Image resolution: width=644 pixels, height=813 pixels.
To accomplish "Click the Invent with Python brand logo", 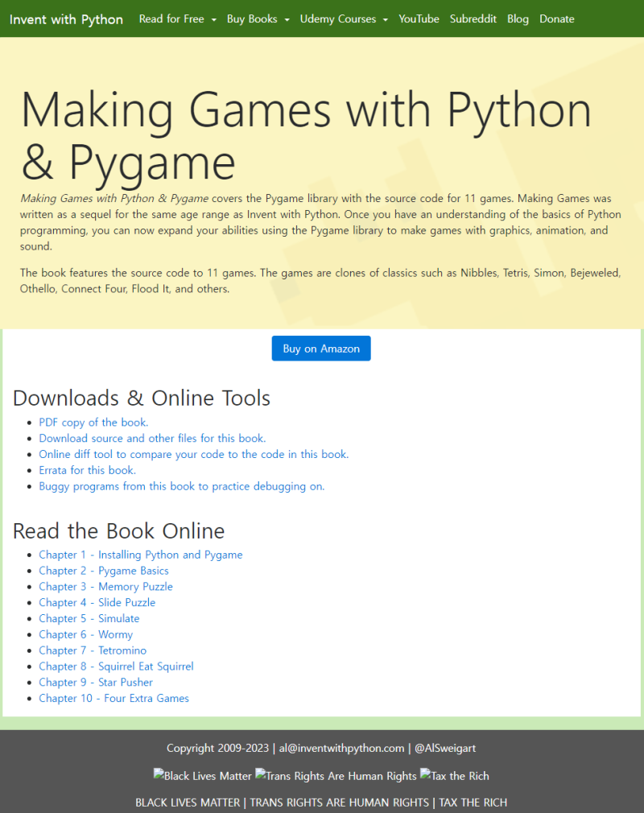I will coord(66,19).
